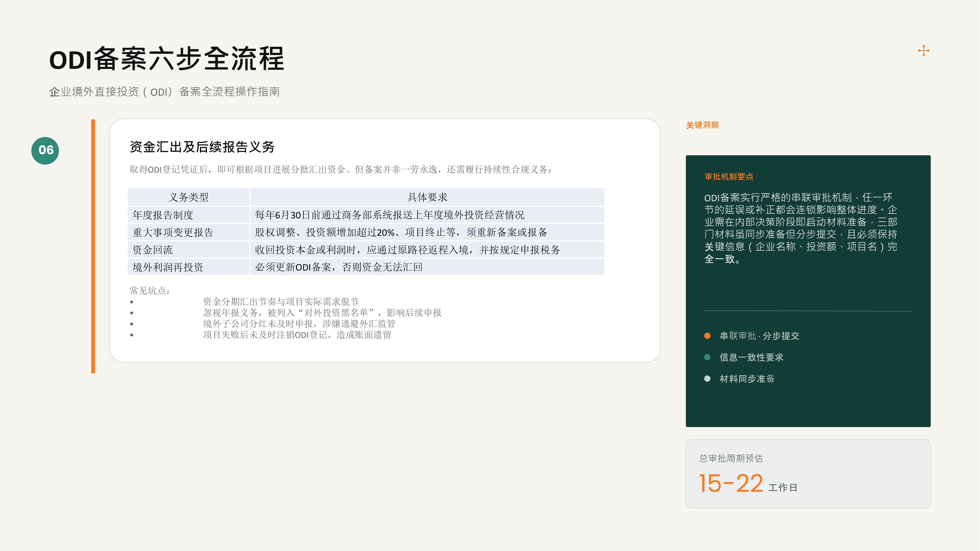This screenshot has height=551, width=980.
Task: Select the ODI备案六步全流程 title
Action: (x=167, y=59)
